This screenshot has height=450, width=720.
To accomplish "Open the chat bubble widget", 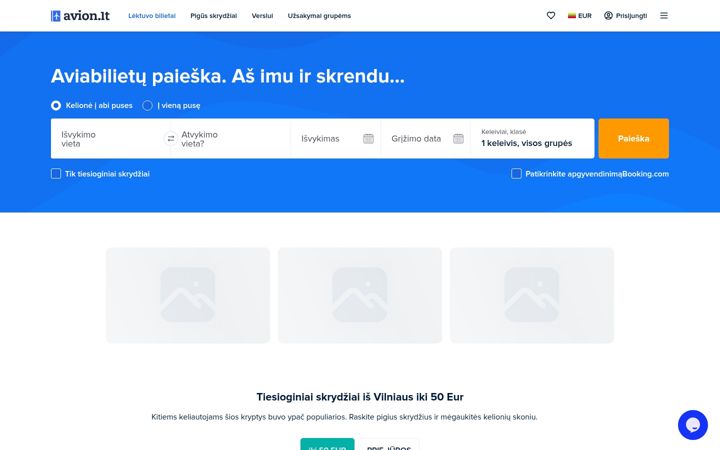I will tap(692, 425).
